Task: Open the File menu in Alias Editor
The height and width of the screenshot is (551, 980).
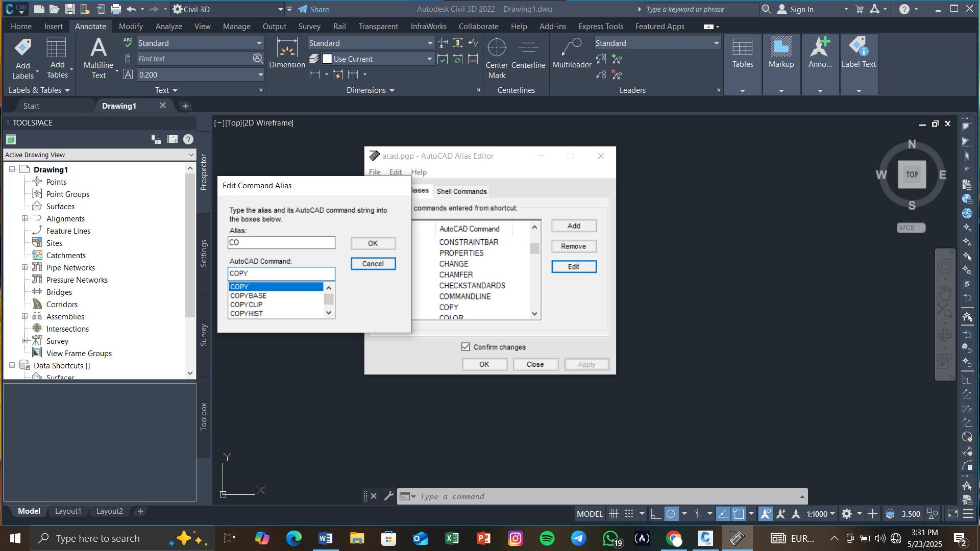Action: 374,172
